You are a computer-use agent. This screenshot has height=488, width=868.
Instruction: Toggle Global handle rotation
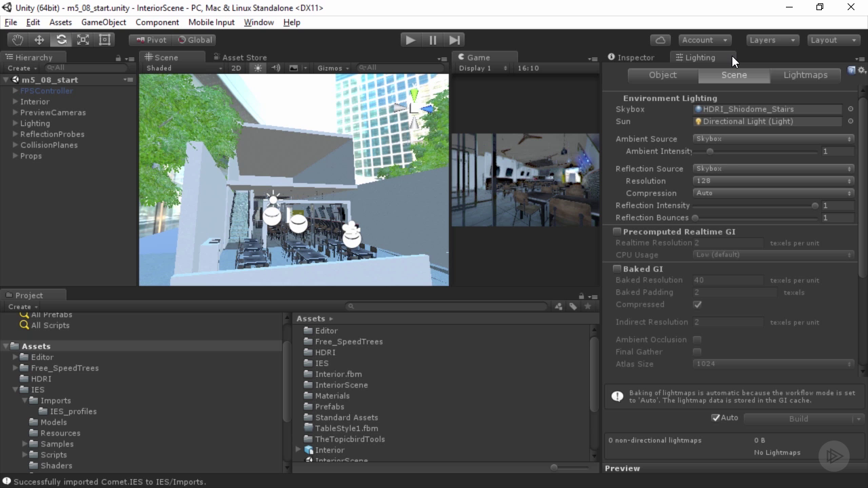click(195, 40)
